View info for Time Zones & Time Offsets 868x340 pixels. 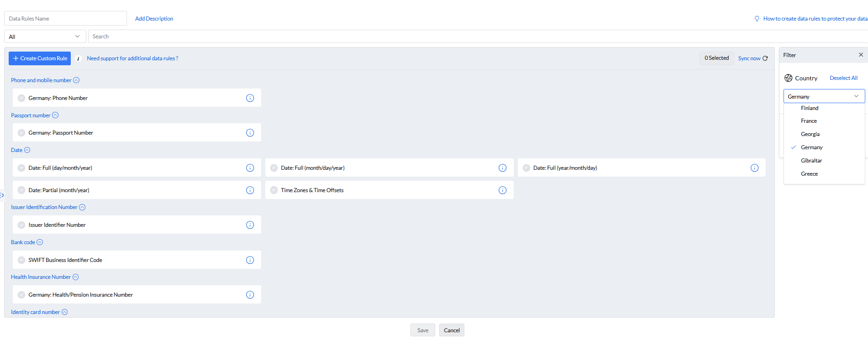tap(502, 190)
